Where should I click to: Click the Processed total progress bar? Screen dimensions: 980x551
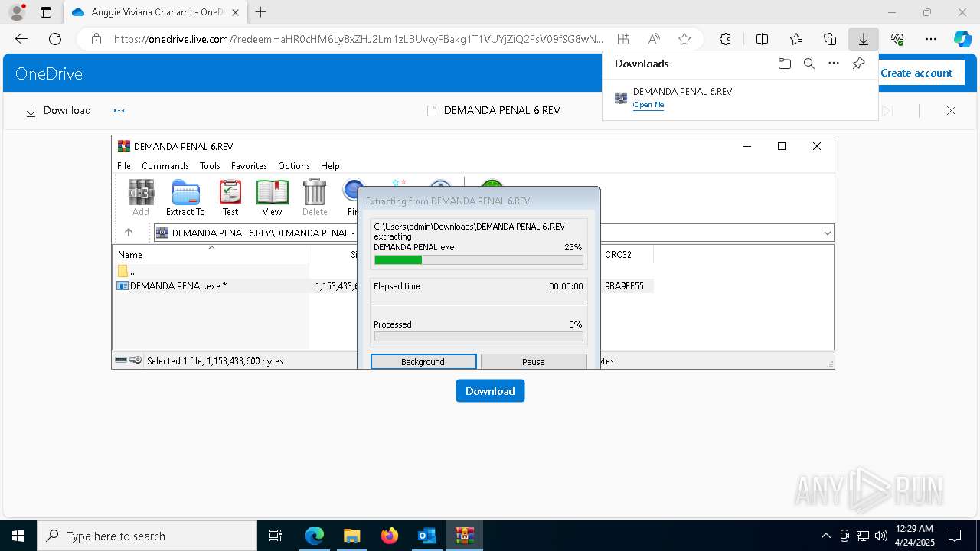coord(479,336)
